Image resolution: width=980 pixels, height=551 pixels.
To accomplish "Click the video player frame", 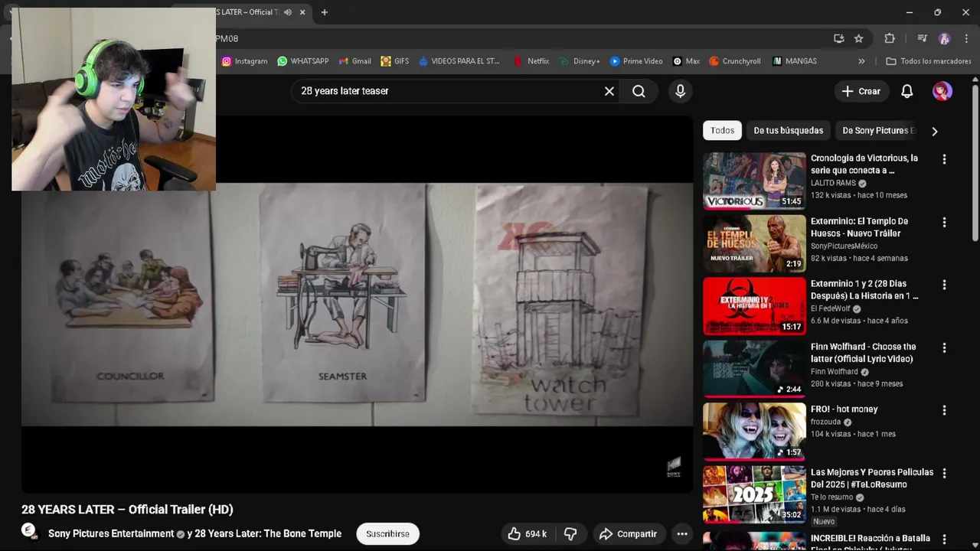I will 357,304.
